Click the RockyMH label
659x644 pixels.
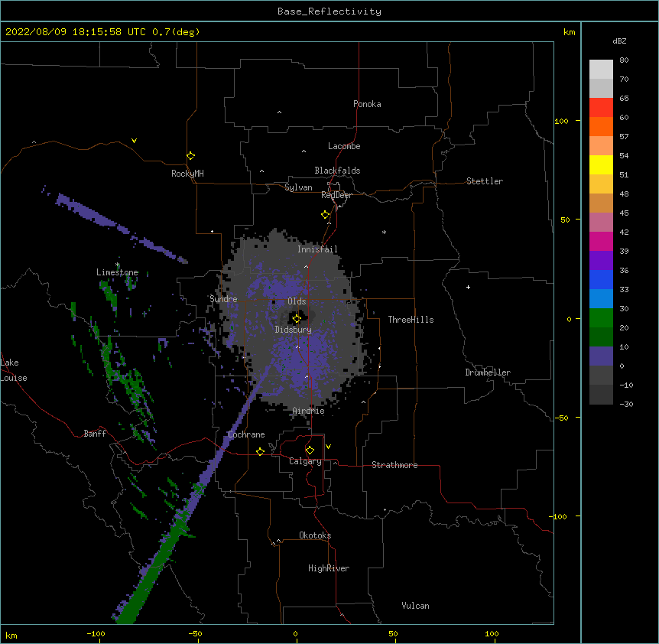pos(187,174)
